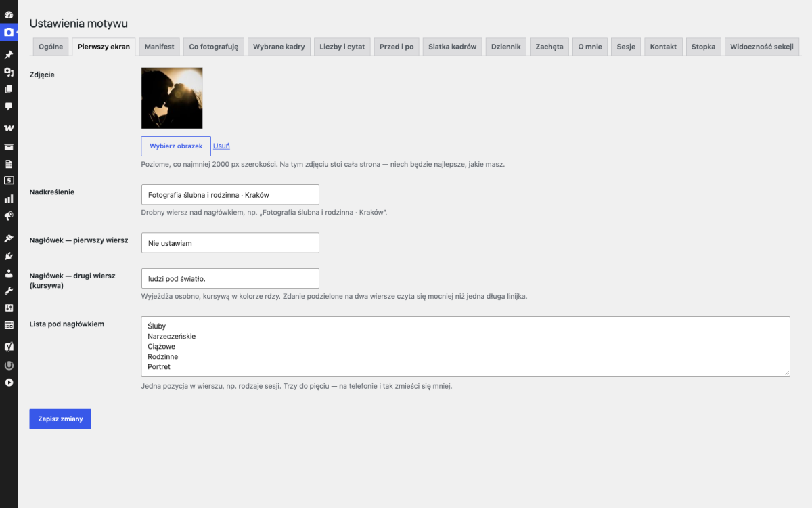The image size is (812, 508).
Task: Open Products archive box icon
Action: (x=9, y=146)
